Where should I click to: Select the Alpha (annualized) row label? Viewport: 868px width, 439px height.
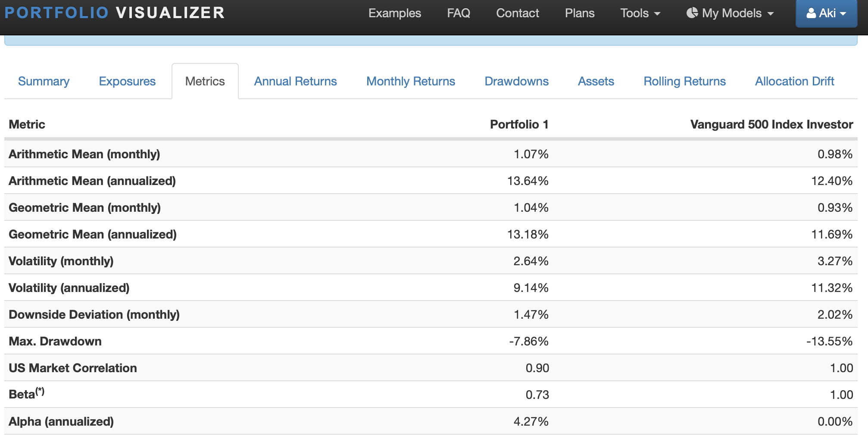[x=61, y=421]
